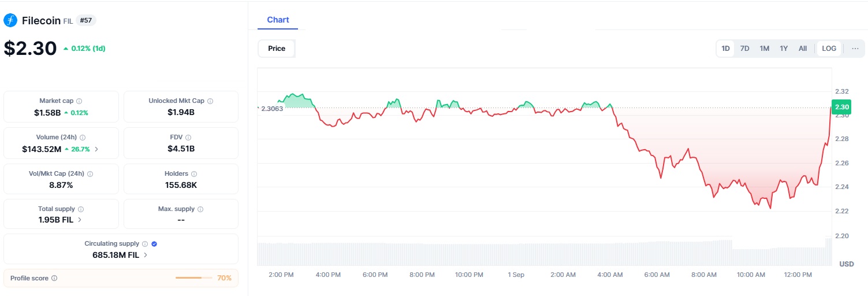
Task: Expand the Total supply chevron
Action: point(80,220)
